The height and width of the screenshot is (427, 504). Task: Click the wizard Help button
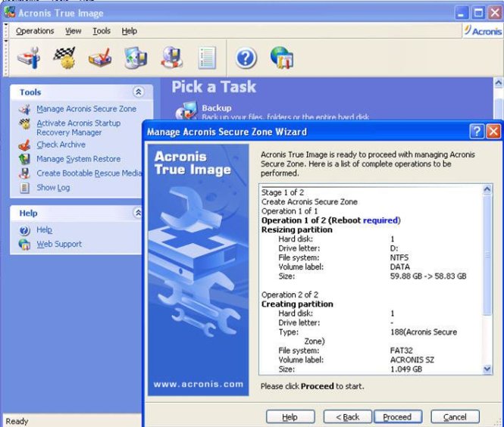290,417
